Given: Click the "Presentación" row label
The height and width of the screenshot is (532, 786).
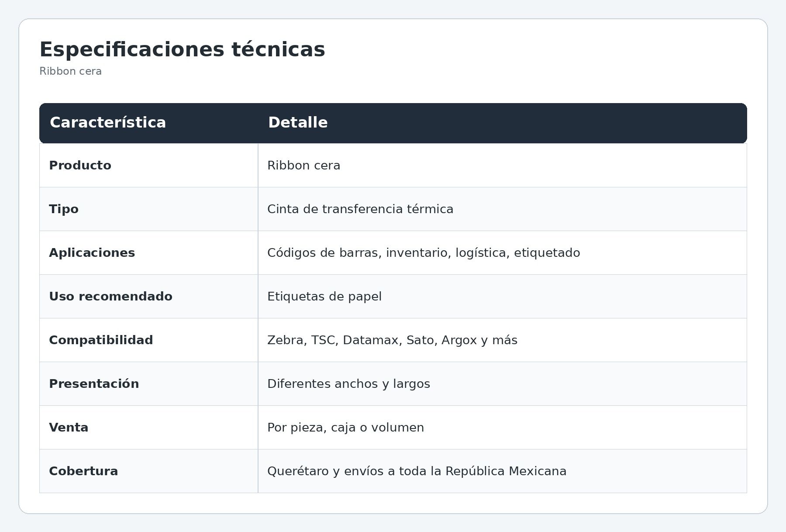Looking at the screenshot, I should [94, 384].
